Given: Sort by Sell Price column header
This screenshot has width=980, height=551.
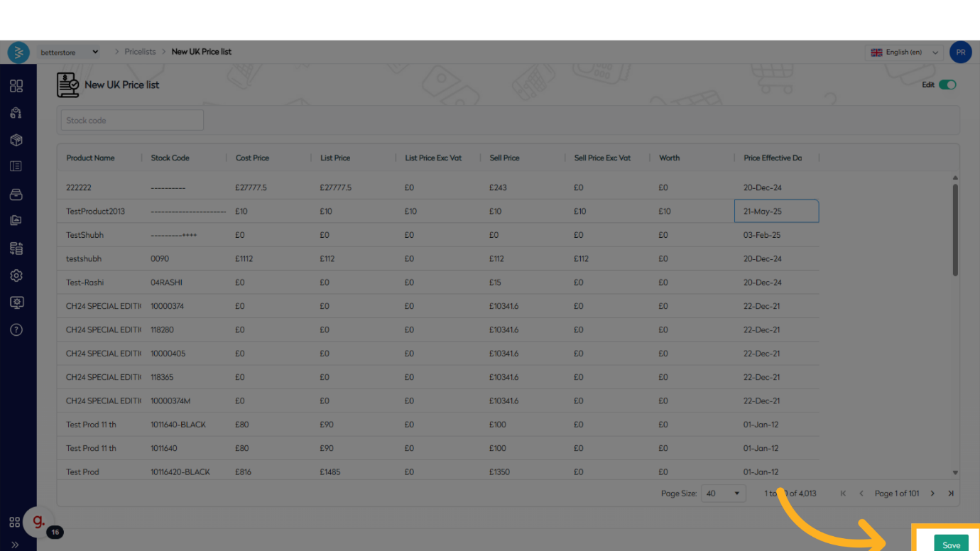Looking at the screenshot, I should 504,158.
